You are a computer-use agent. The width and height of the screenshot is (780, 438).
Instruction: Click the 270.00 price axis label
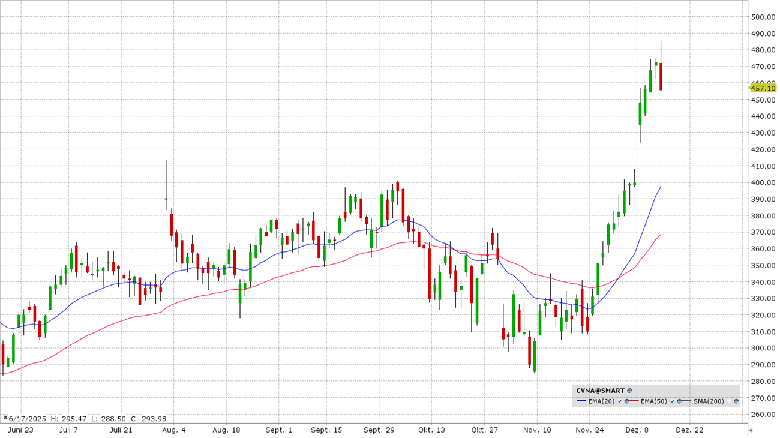click(x=764, y=398)
